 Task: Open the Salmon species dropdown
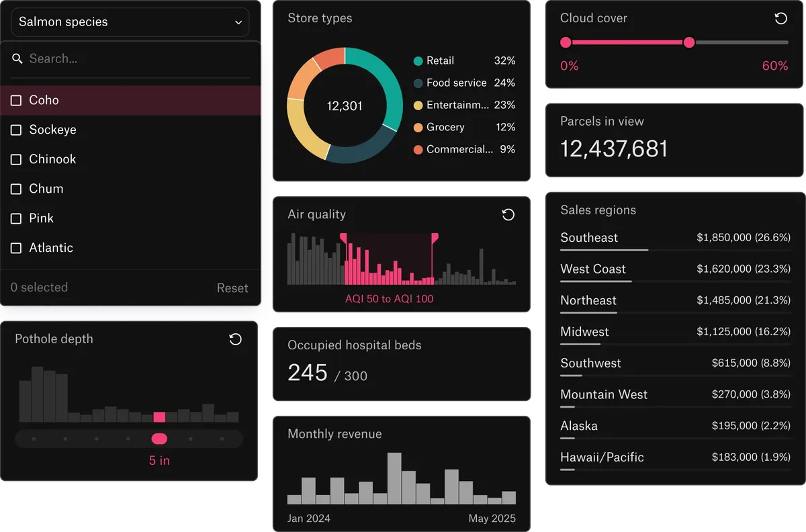coord(130,22)
